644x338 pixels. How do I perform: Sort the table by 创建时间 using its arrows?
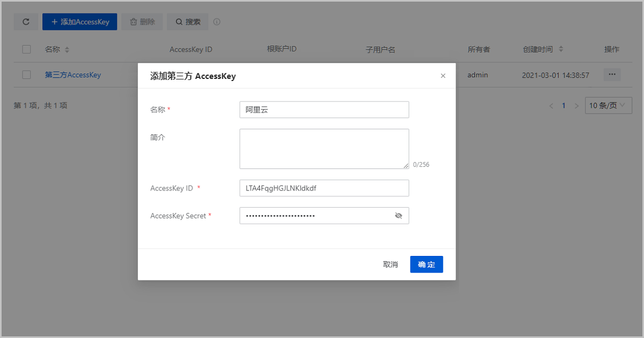click(561, 49)
